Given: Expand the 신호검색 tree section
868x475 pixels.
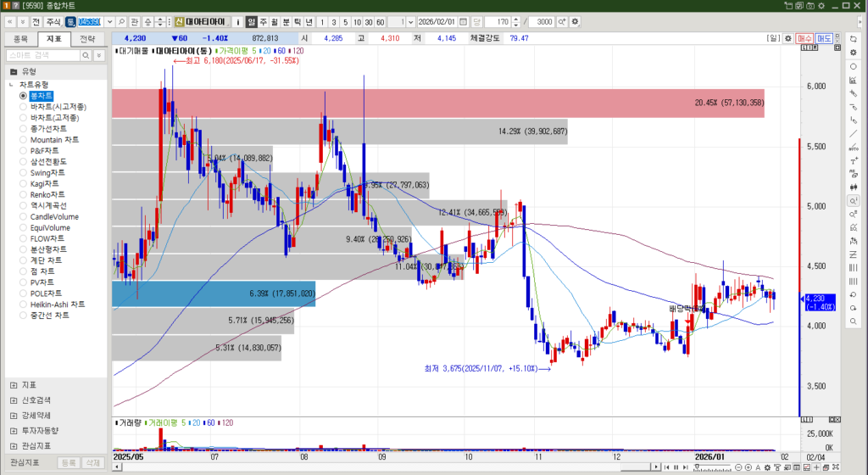Looking at the screenshot, I should pyautogui.click(x=14, y=400).
